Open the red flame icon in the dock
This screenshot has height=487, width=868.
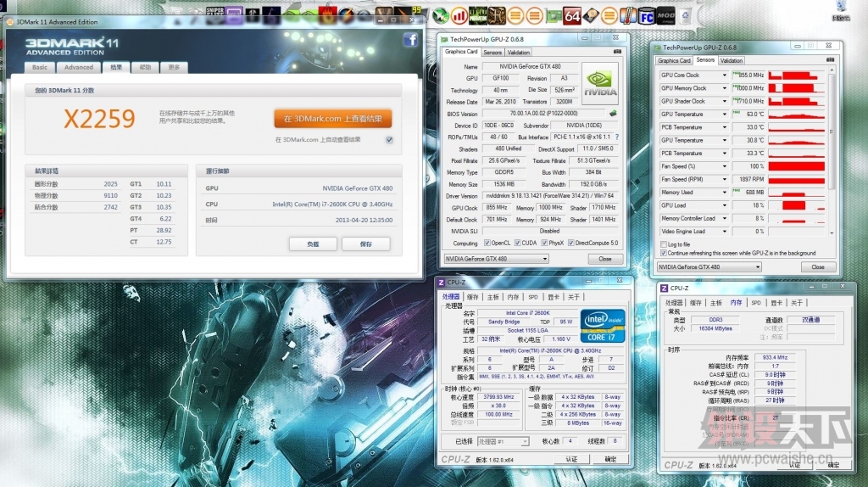[x=327, y=15]
